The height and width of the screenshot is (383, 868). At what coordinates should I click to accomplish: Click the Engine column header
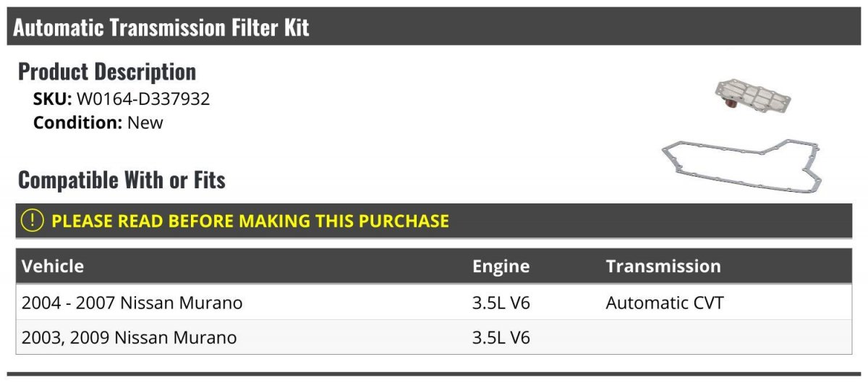pyautogui.click(x=501, y=266)
